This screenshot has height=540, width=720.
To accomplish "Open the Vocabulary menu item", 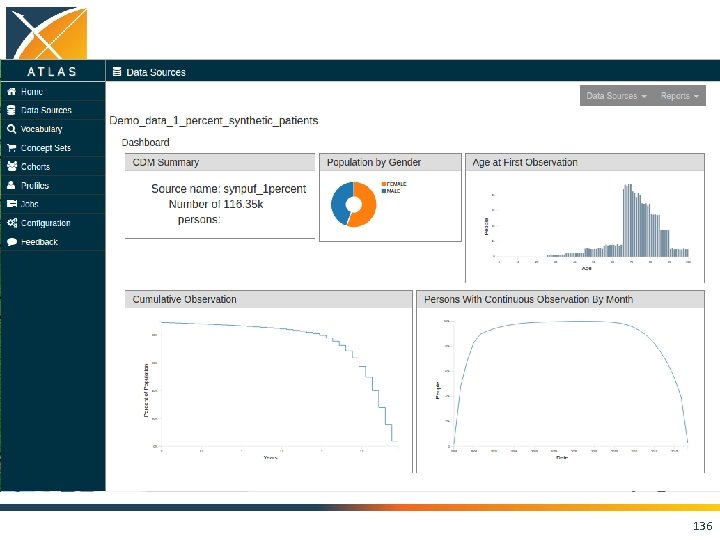I will 41,129.
